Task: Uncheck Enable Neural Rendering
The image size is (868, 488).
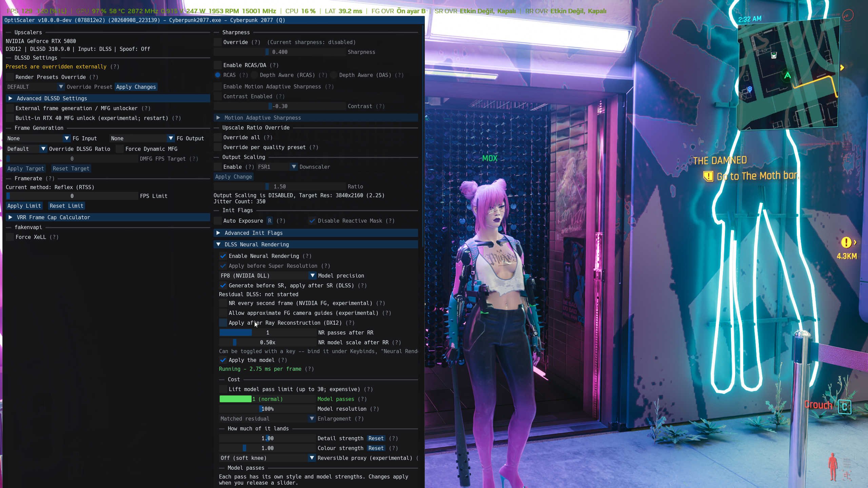Action: coord(223,256)
